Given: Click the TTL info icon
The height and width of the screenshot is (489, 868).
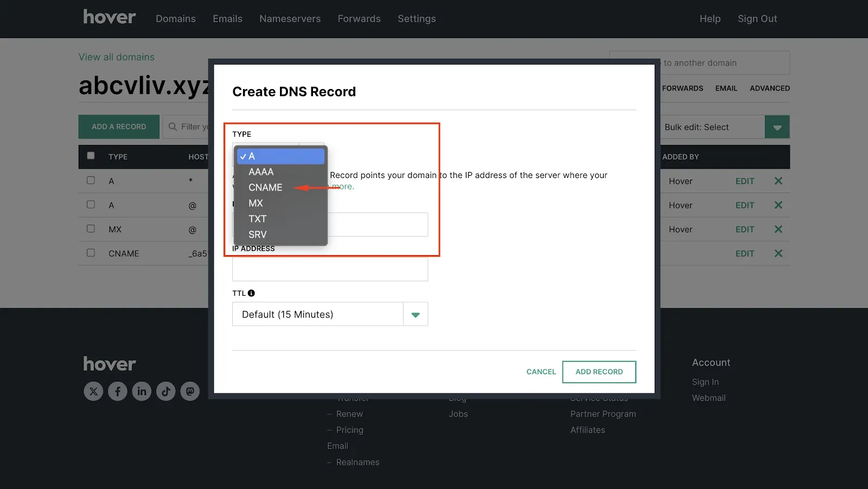Looking at the screenshot, I should pos(251,293).
